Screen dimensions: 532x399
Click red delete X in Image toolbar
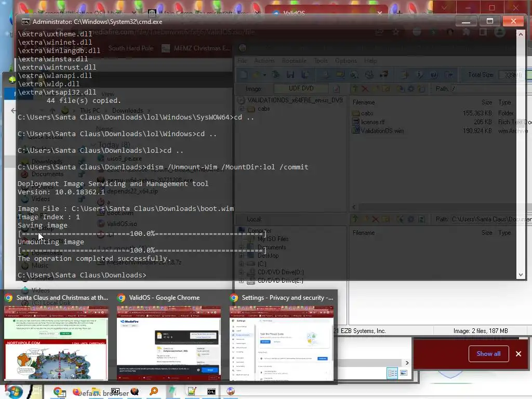point(365,89)
